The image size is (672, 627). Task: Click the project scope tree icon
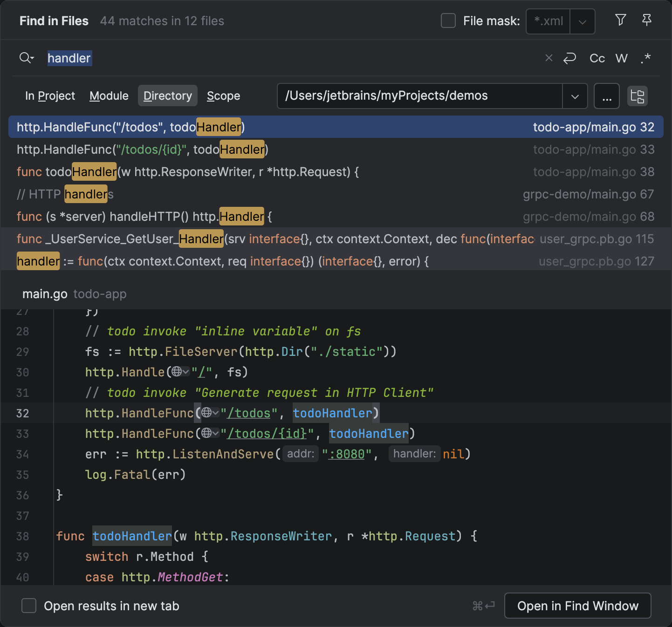tap(638, 96)
